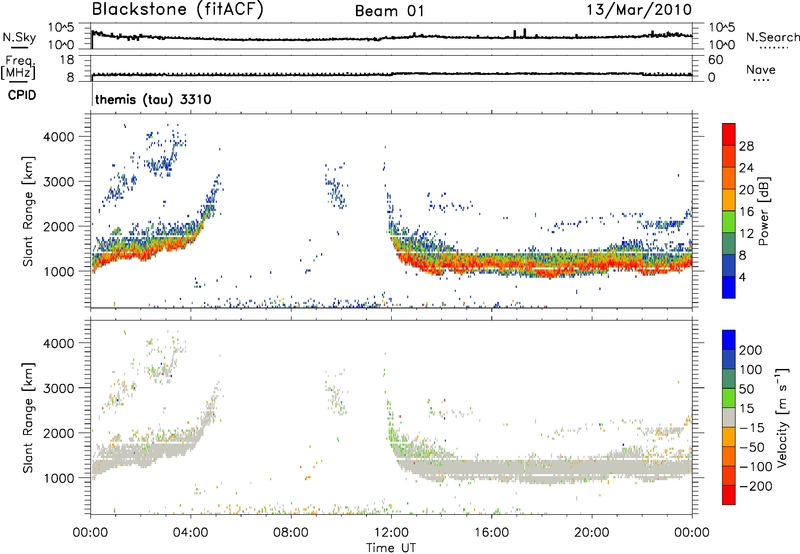Viewport: 800px width, 554px height.
Task: Click the '60' tick on the Nave axis
Action: tap(715, 60)
